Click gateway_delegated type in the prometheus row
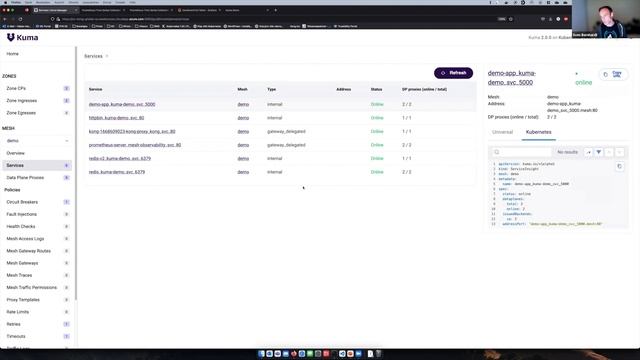This screenshot has width=640, height=360. (x=286, y=145)
